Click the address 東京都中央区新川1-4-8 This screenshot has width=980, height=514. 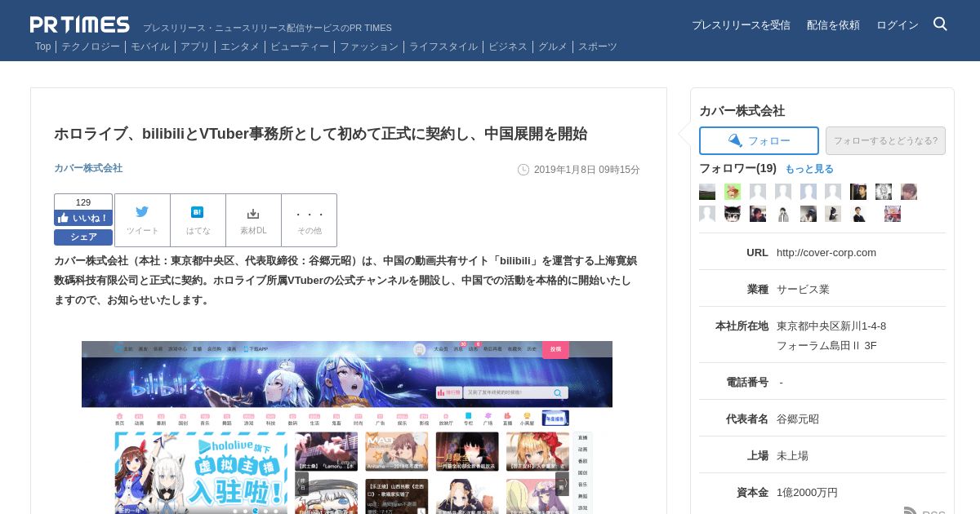tap(831, 326)
